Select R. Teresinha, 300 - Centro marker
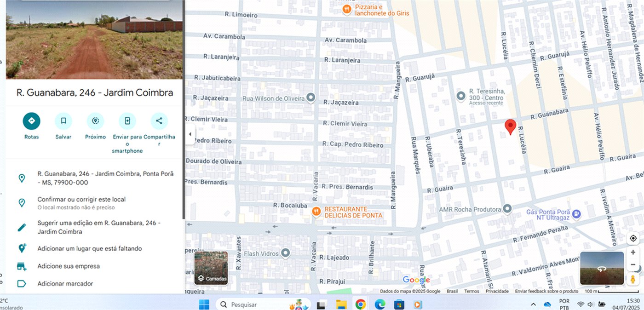The width and height of the screenshot is (644, 310). click(x=461, y=96)
